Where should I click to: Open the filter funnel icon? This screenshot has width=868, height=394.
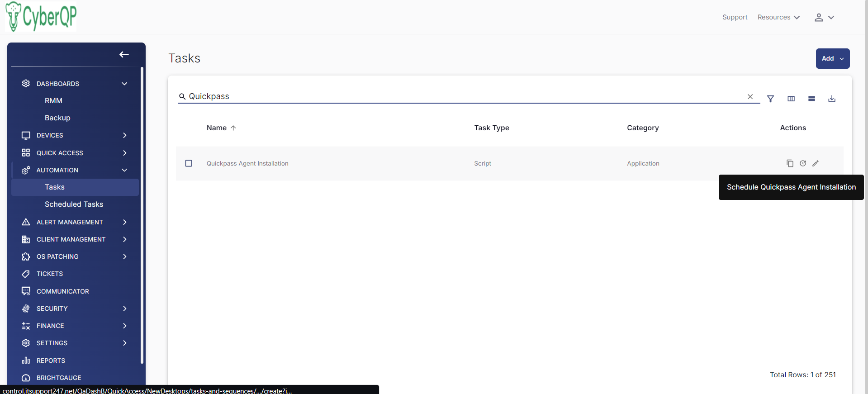(x=771, y=99)
